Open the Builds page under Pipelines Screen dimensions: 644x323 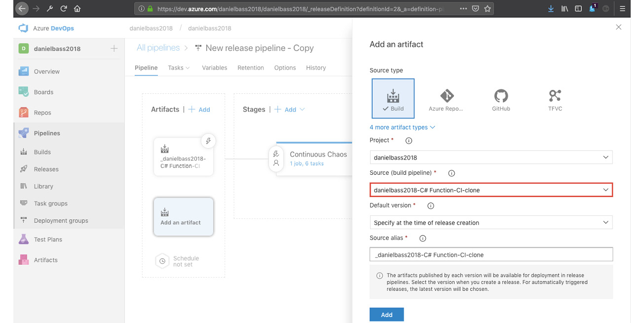pyautogui.click(x=42, y=152)
